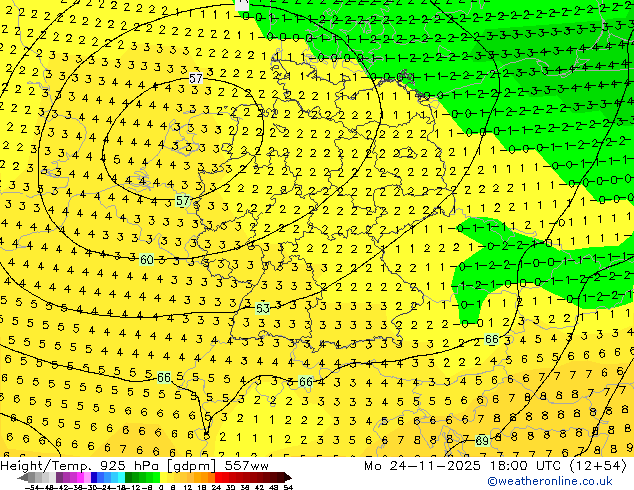Click the 60 contour height label
Screen dimensions: 634x490
tap(146, 260)
